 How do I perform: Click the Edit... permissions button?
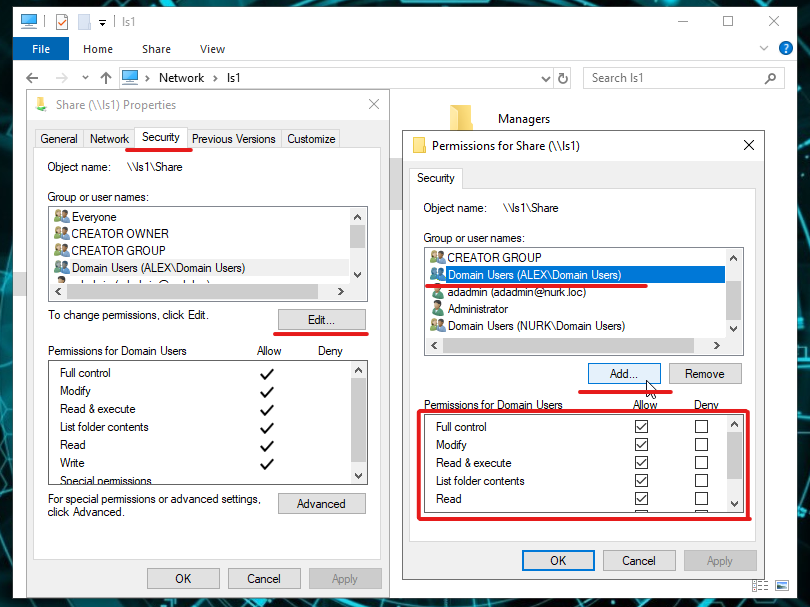[321, 319]
